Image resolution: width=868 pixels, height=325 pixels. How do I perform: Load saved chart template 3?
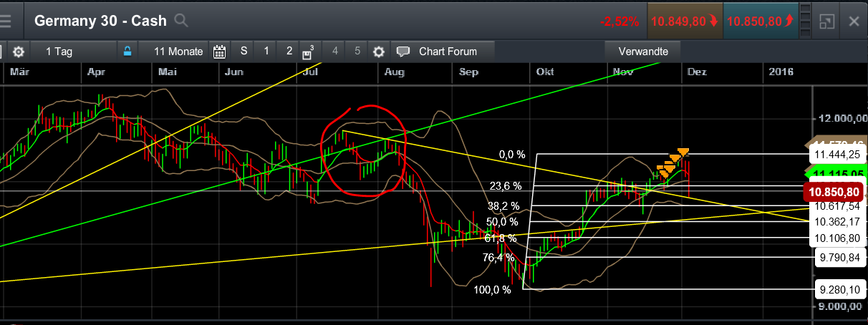pyautogui.click(x=309, y=52)
